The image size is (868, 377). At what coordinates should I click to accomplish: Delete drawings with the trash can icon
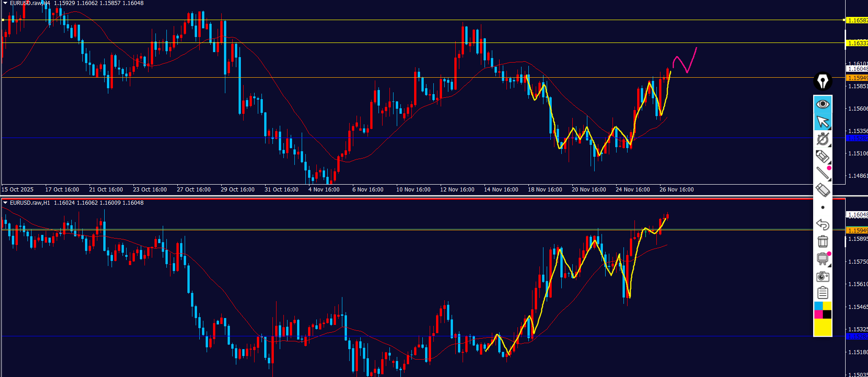tap(822, 241)
